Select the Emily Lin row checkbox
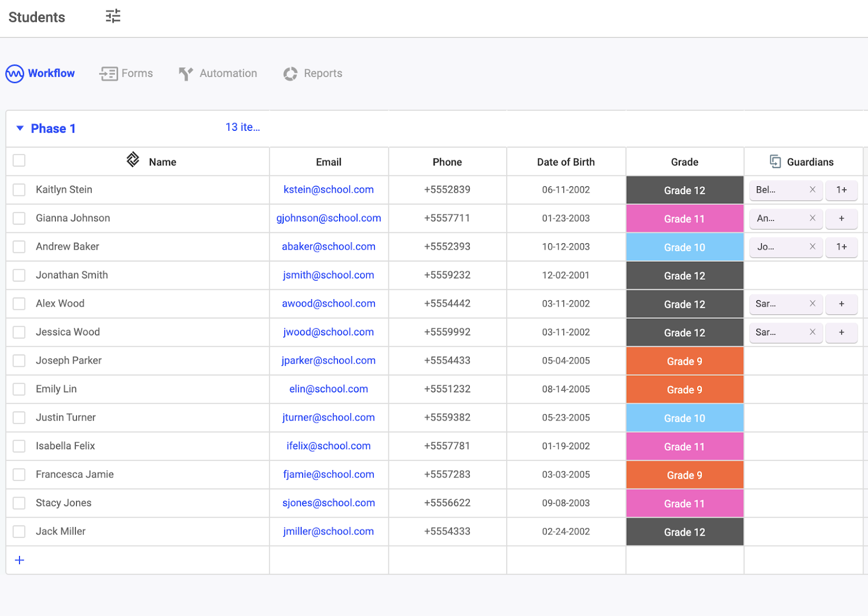 19,389
